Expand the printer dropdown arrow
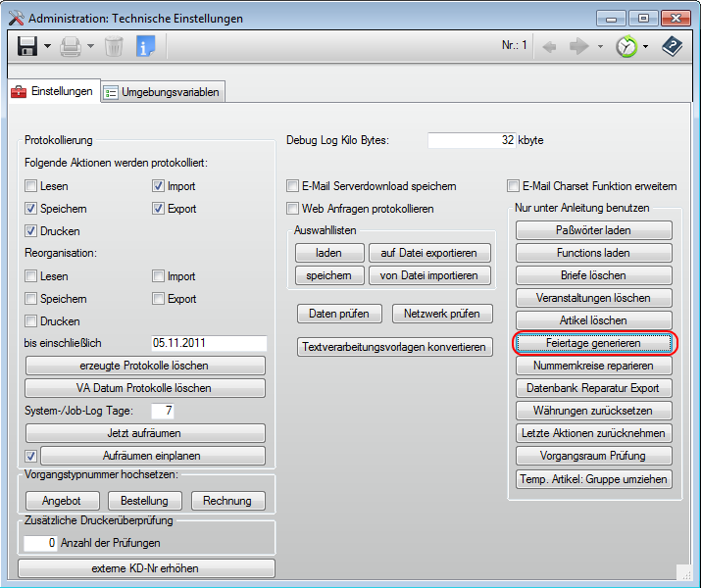Screen dimensions: 701x588 click(x=90, y=46)
